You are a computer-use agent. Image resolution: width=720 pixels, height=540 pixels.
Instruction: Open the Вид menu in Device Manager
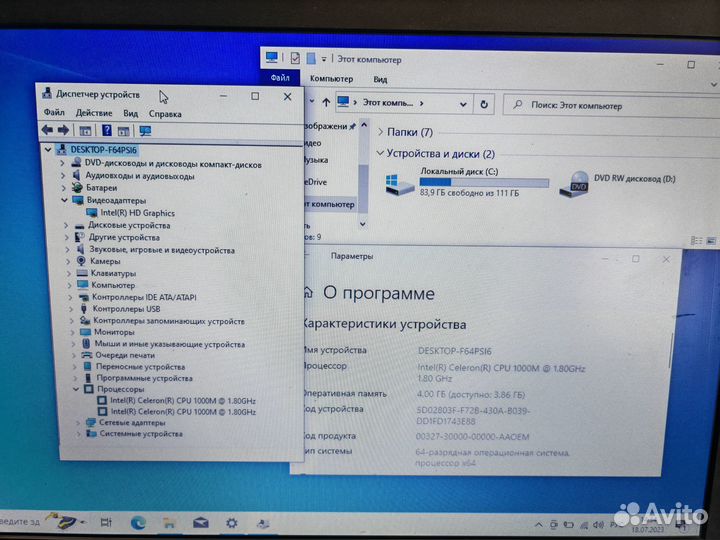pyautogui.click(x=130, y=113)
